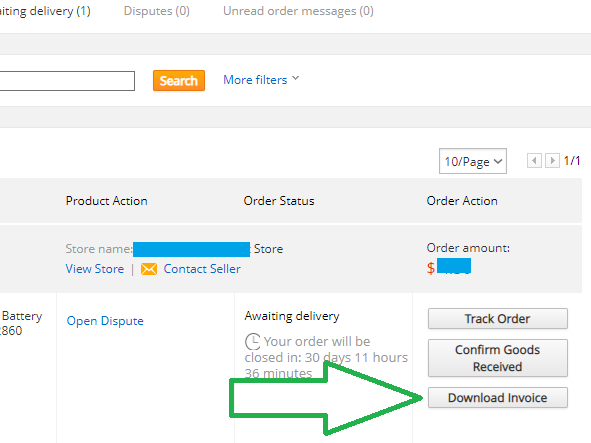Click the orange Search button
The image size is (591, 443).
179,80
